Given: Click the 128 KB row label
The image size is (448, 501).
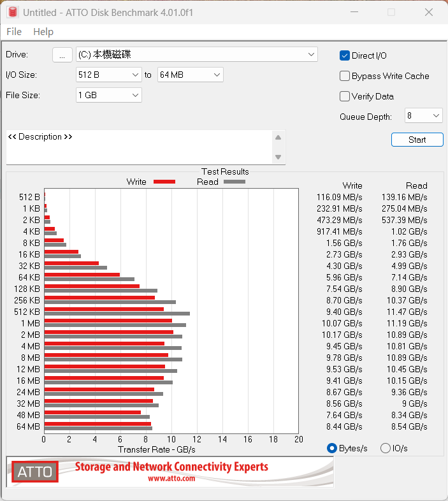Looking at the screenshot, I should coord(27,289).
